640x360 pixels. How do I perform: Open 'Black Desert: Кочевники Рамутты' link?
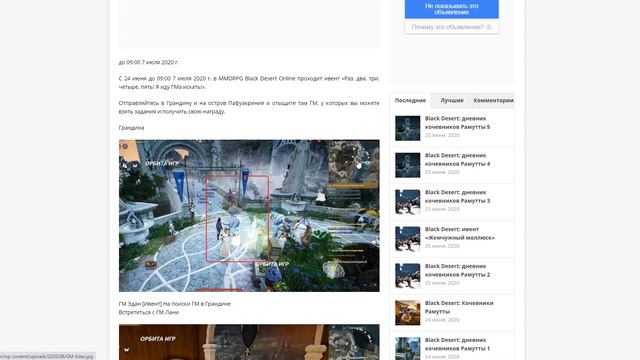pos(459,307)
